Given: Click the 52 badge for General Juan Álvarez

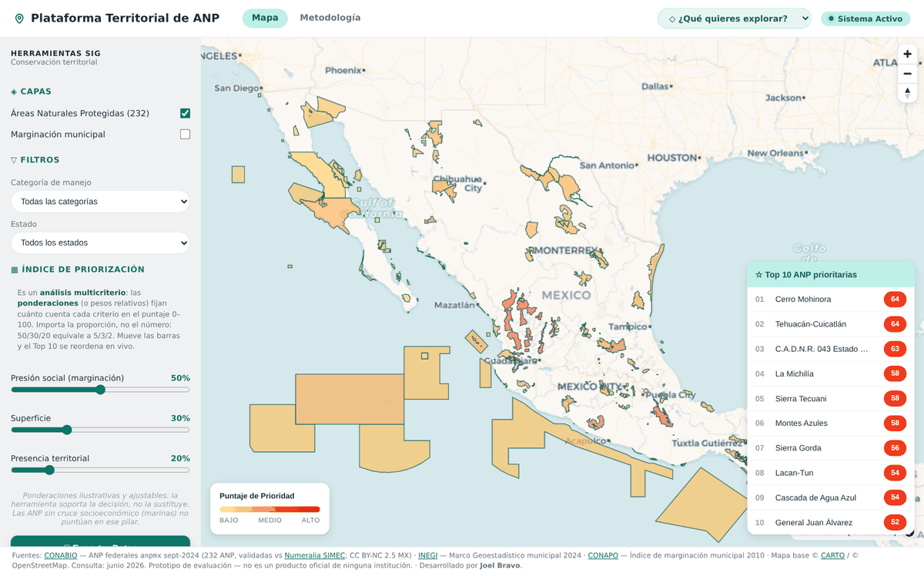Looking at the screenshot, I should pos(895,522).
